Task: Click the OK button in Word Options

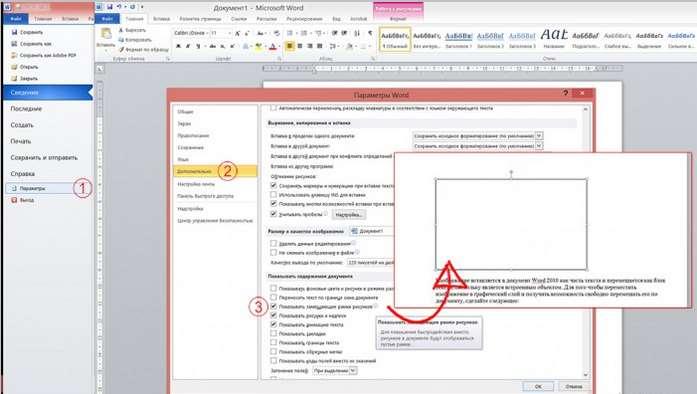Action: tap(538, 386)
